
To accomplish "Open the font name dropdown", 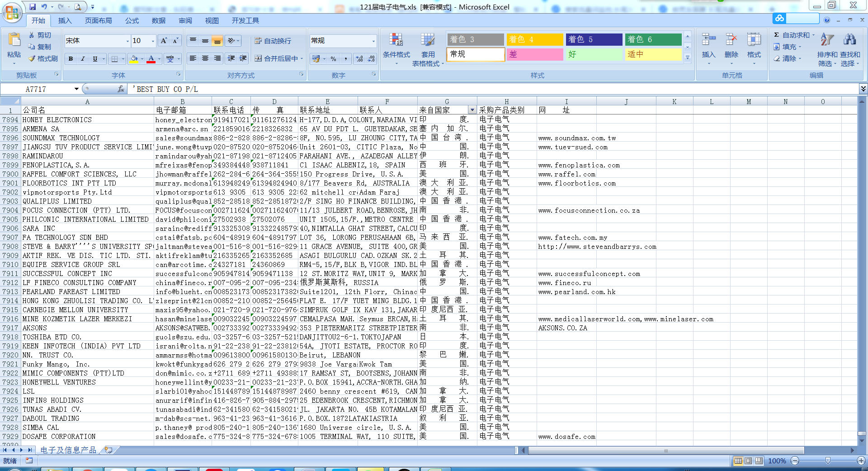I will click(x=127, y=41).
